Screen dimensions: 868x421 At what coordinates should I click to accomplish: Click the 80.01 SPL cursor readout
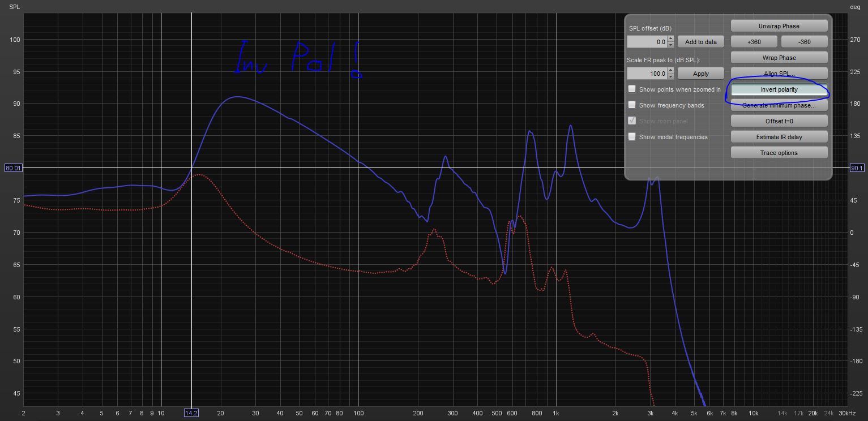13,168
